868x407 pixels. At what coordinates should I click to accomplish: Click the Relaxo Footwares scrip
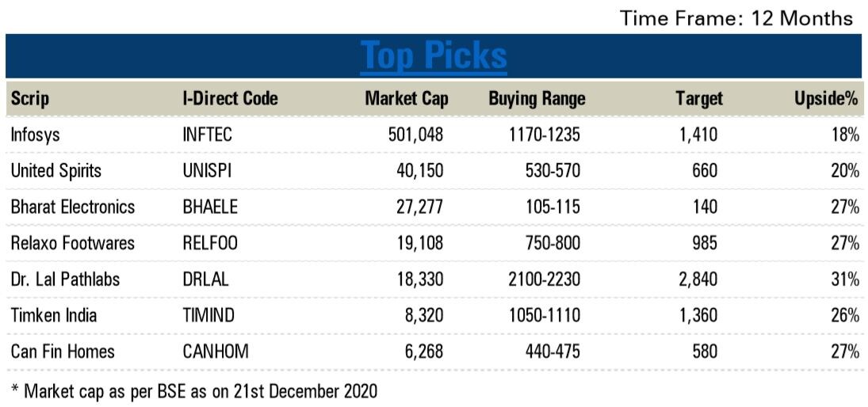[x=73, y=243]
